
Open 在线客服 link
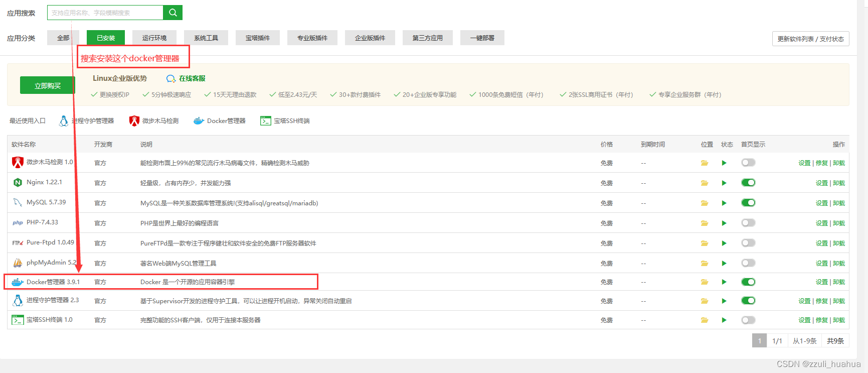coord(192,78)
